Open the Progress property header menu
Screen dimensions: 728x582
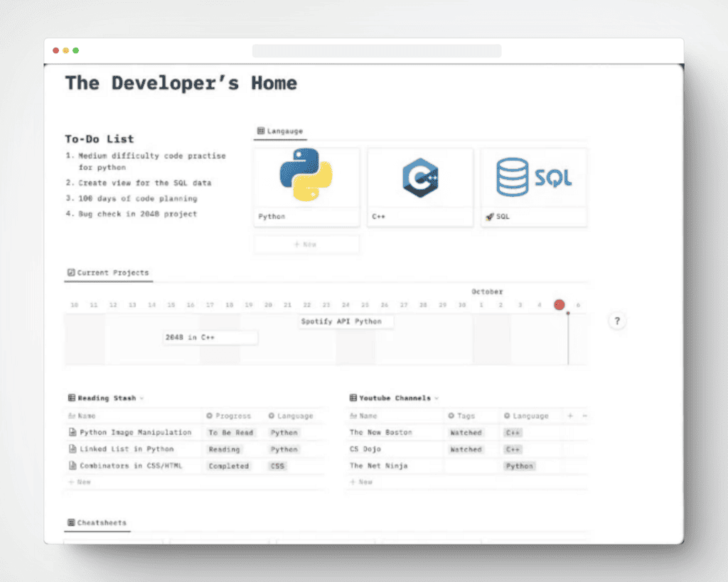[x=229, y=416]
